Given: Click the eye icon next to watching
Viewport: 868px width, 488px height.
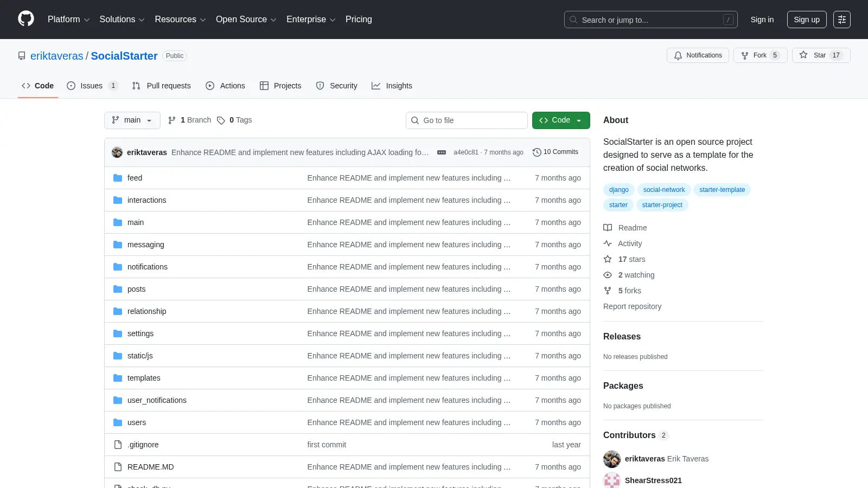Looking at the screenshot, I should point(608,275).
